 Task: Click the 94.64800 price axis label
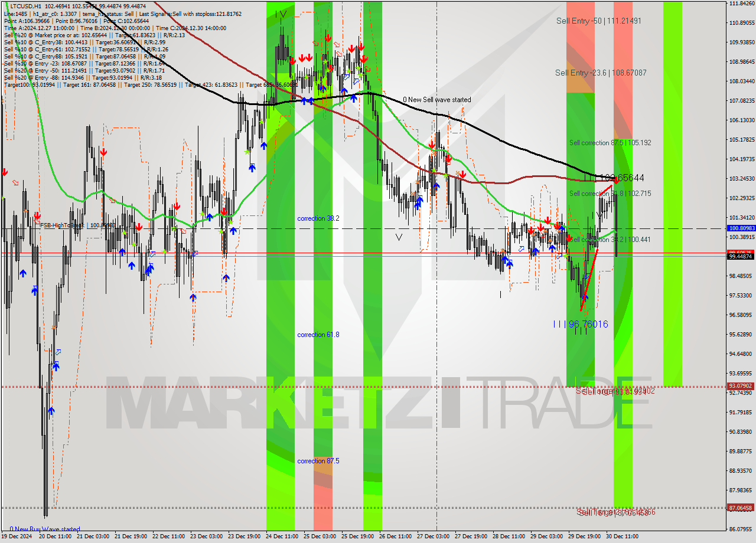(742, 354)
